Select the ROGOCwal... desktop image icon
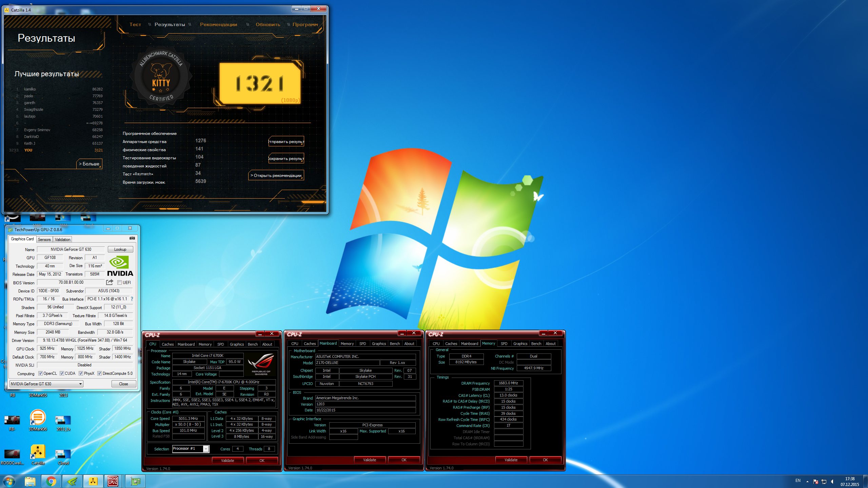The image size is (868, 488). [x=12, y=456]
